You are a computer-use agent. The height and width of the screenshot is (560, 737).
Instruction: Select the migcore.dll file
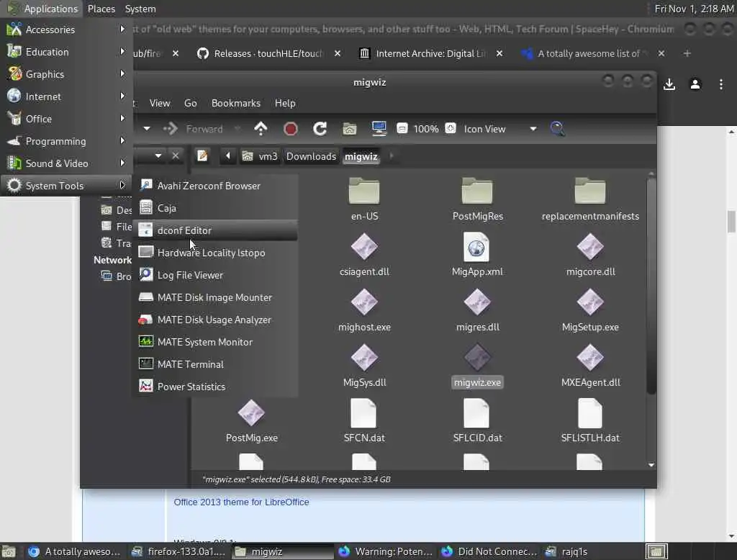590,254
